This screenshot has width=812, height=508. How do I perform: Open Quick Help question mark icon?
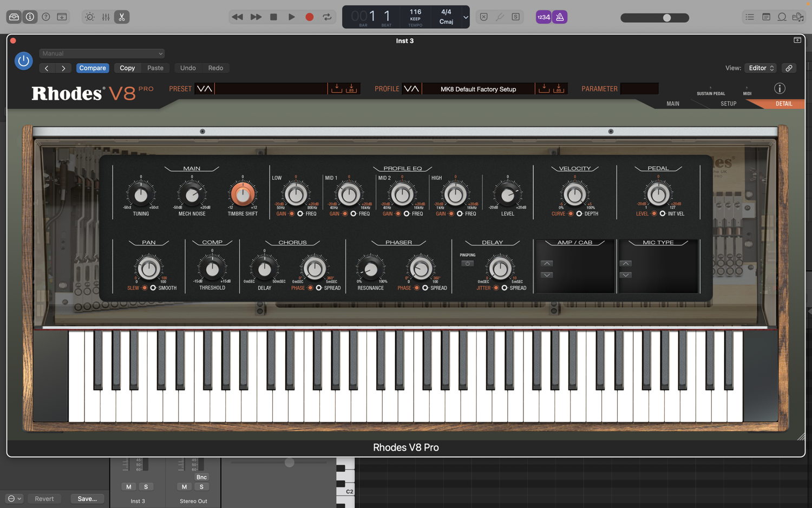coord(46,17)
